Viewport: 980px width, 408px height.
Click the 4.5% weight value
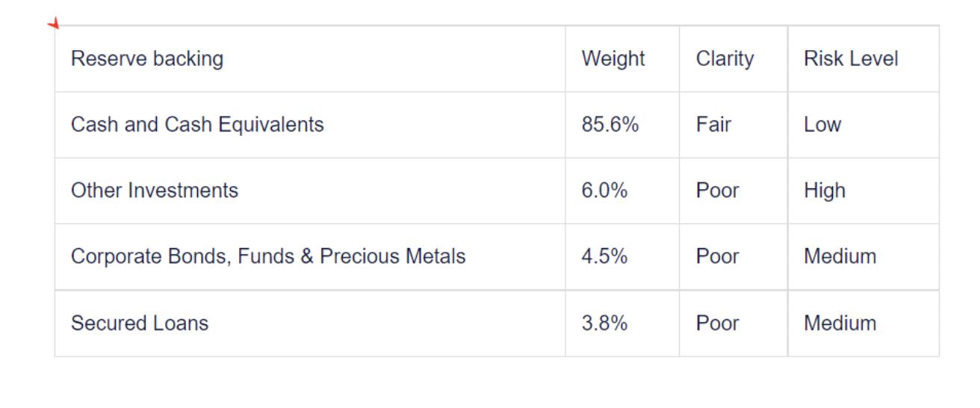[x=604, y=256]
